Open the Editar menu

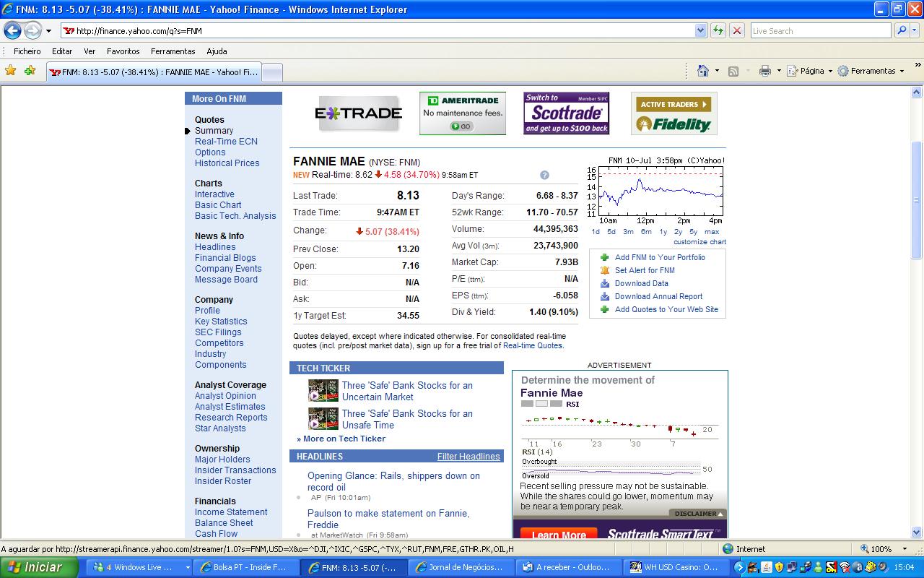click(x=62, y=51)
